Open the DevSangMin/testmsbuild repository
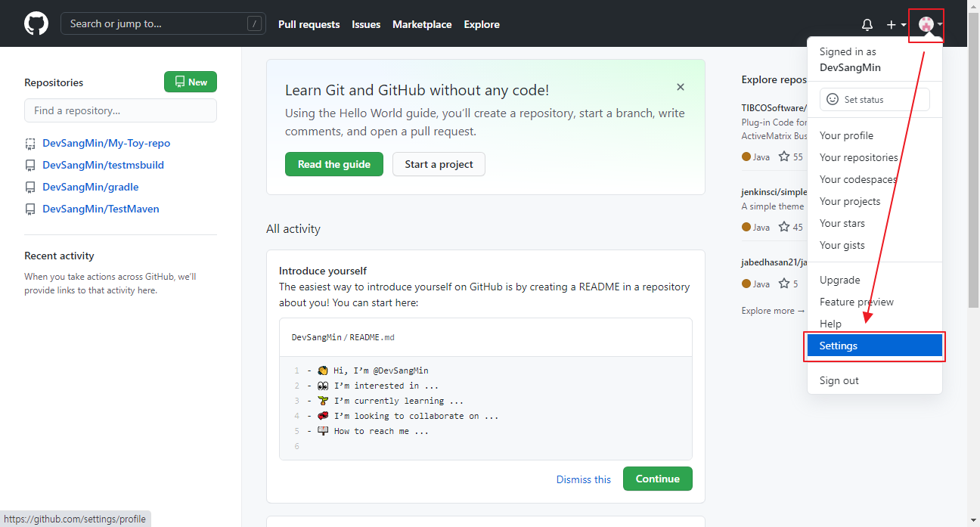 103,165
